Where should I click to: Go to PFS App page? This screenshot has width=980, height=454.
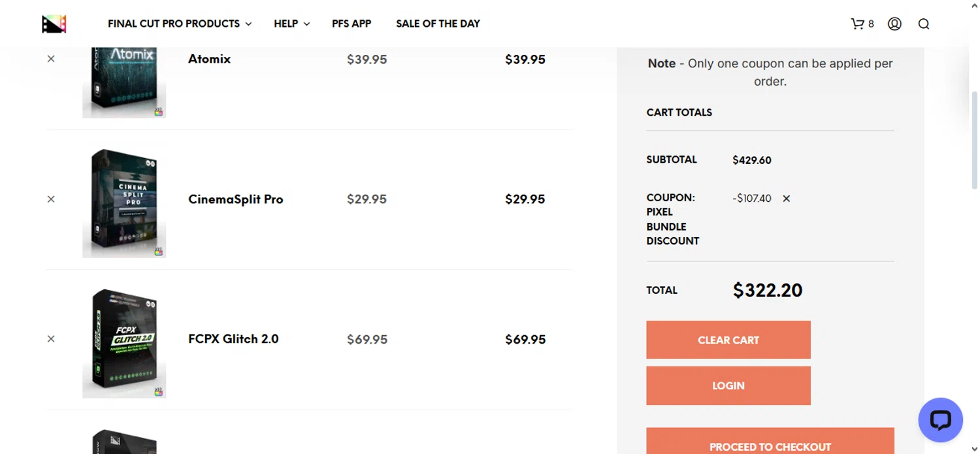point(351,24)
